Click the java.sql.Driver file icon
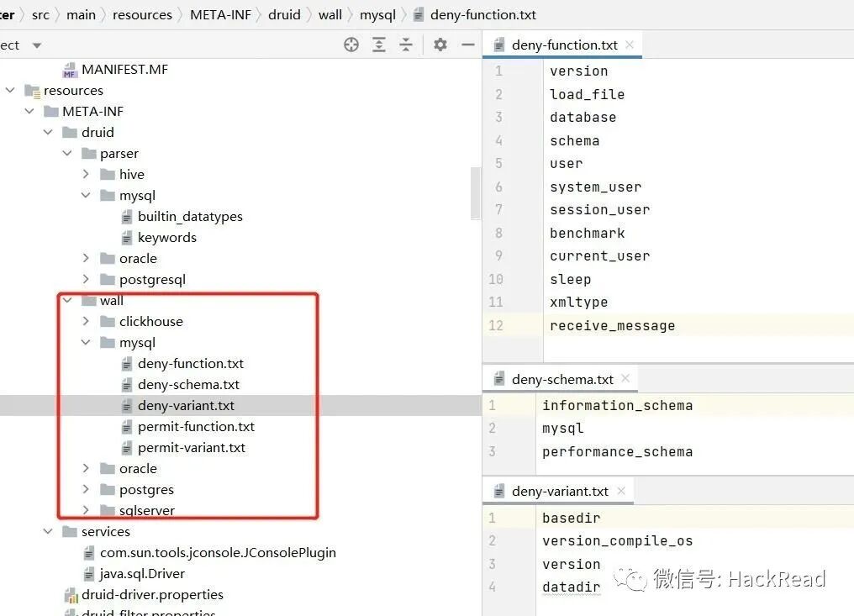 pos(89,573)
